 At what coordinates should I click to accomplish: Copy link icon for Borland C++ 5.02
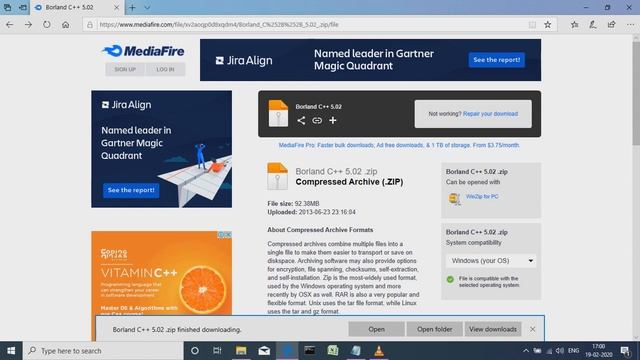317,120
